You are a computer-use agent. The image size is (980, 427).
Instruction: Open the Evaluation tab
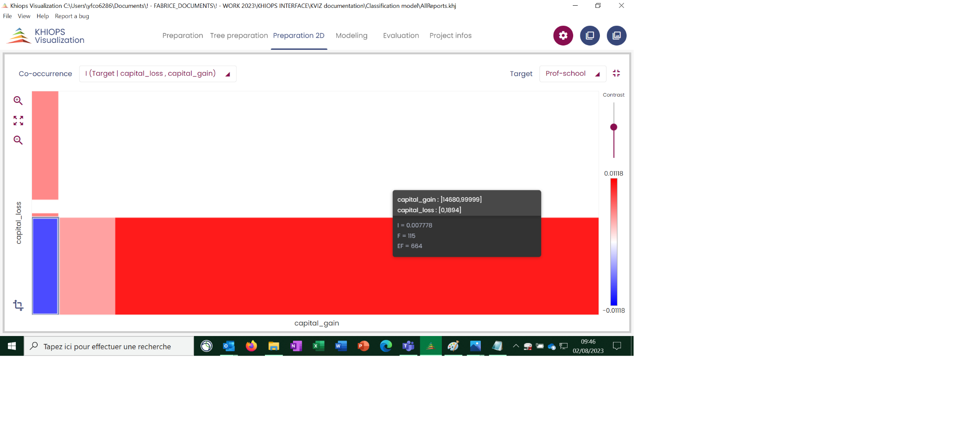[x=401, y=35]
